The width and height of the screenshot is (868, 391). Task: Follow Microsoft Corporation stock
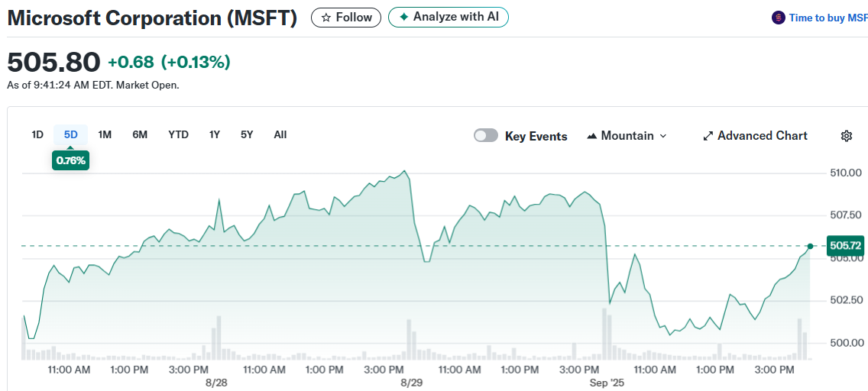click(x=346, y=18)
